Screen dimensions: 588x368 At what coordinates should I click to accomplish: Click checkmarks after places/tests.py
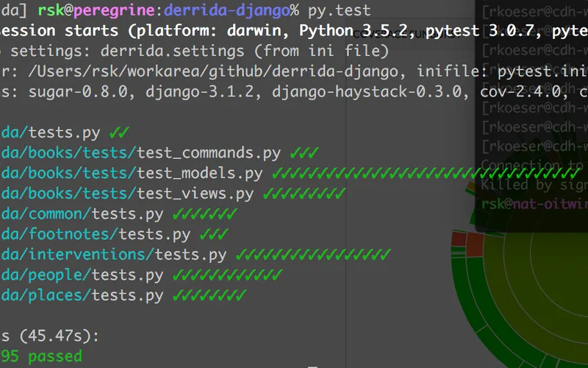tap(209, 295)
